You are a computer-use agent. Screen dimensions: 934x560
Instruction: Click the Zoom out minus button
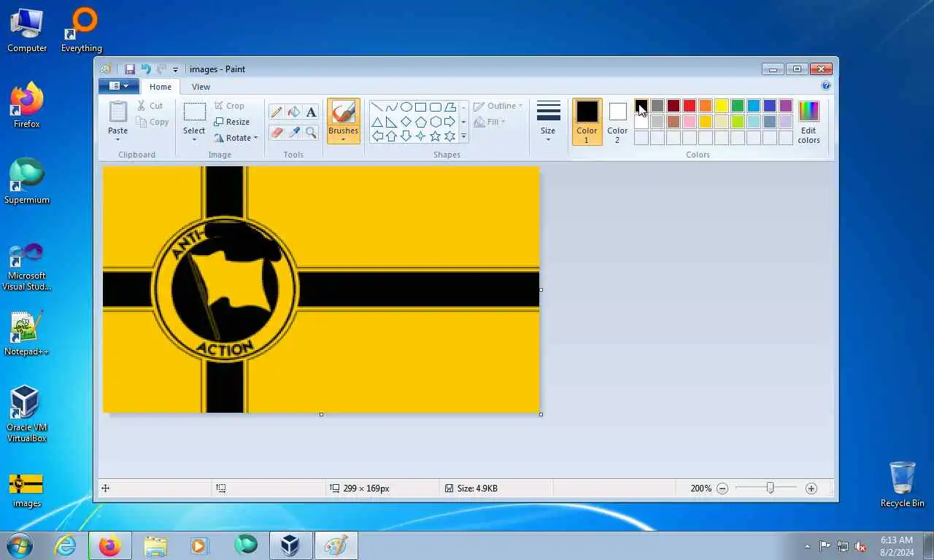point(722,489)
